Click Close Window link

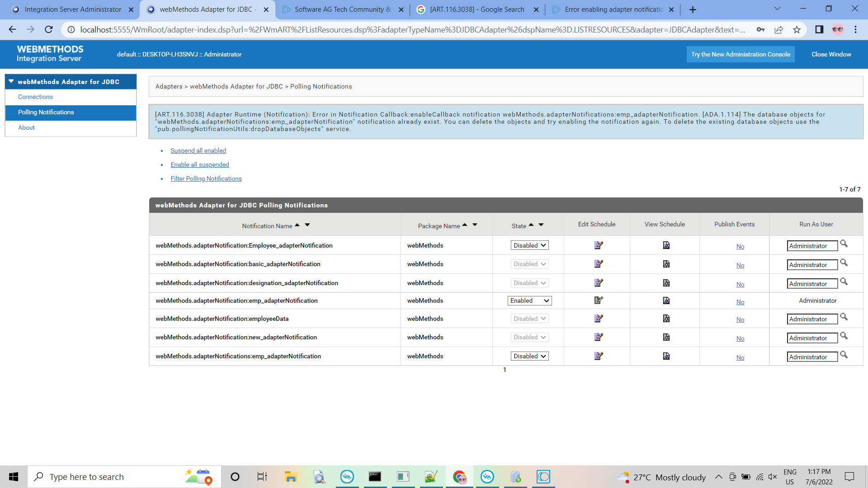(x=831, y=54)
